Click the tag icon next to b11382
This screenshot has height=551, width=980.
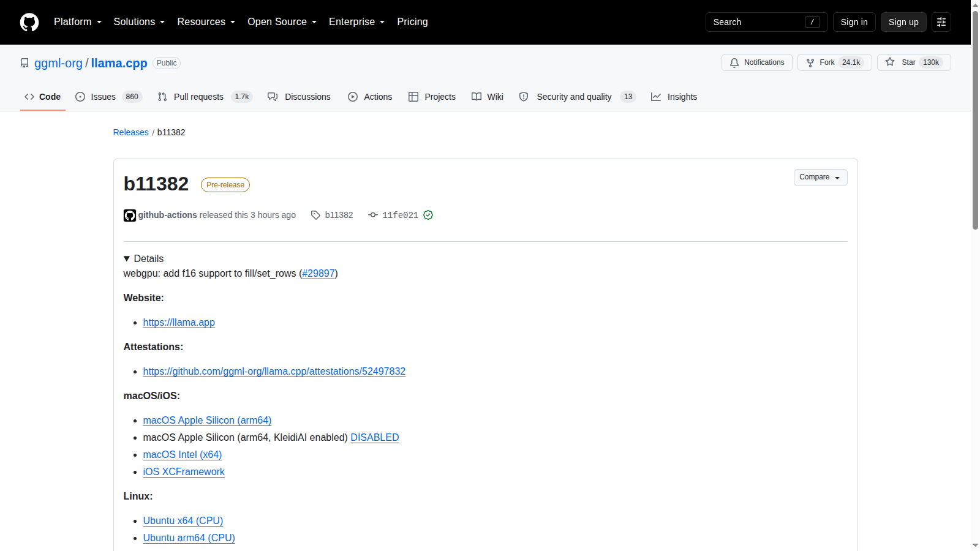tap(315, 215)
